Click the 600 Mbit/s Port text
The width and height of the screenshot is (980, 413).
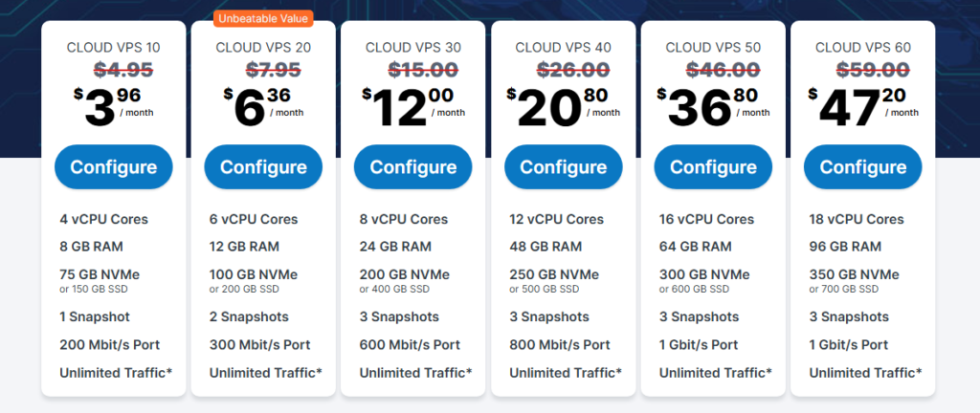pos(410,344)
